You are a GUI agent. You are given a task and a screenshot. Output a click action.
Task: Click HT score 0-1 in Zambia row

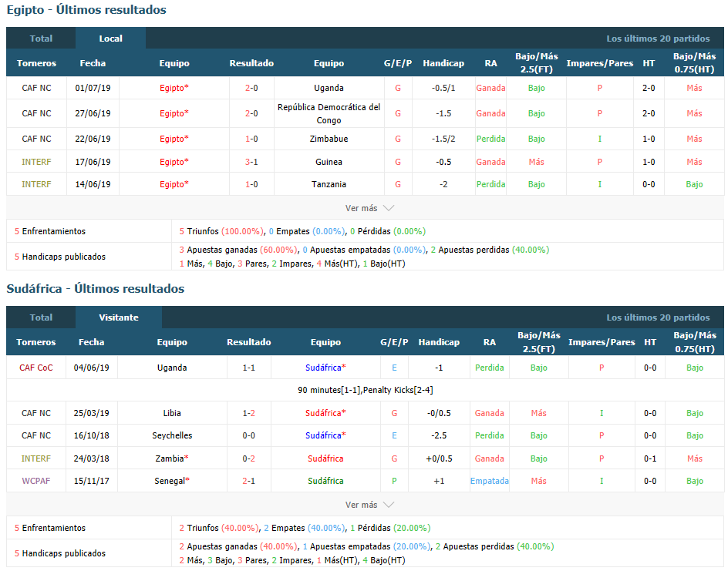650,458
